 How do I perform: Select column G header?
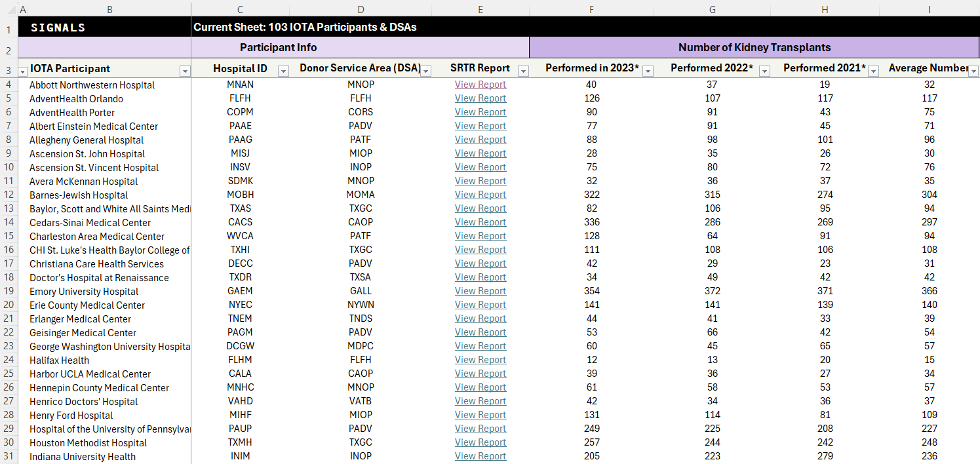pyautogui.click(x=713, y=9)
